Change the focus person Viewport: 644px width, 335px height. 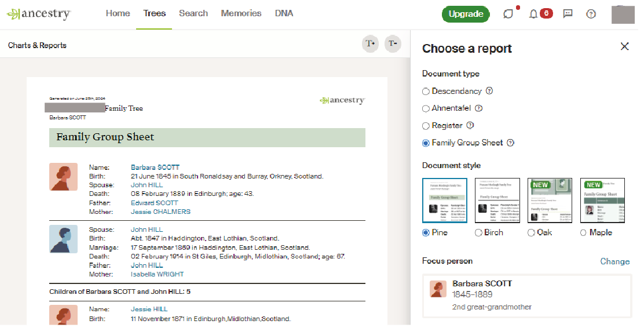[614, 261]
